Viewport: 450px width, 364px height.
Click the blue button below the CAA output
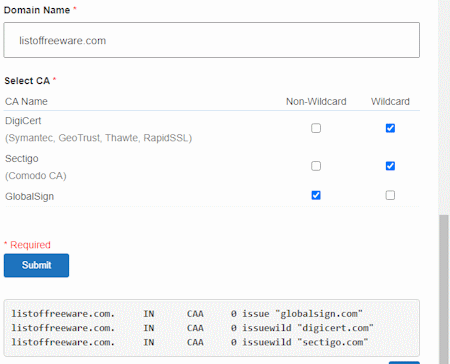click(404, 362)
